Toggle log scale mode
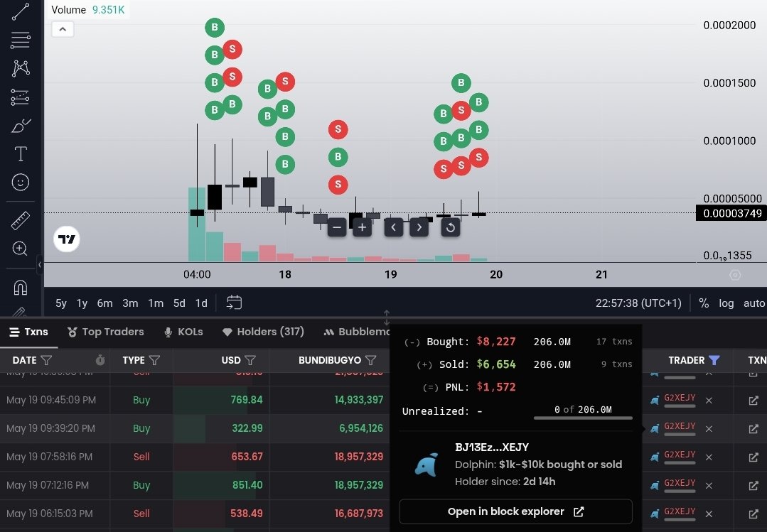Viewport: 767px width, 532px height. pyautogui.click(x=726, y=303)
